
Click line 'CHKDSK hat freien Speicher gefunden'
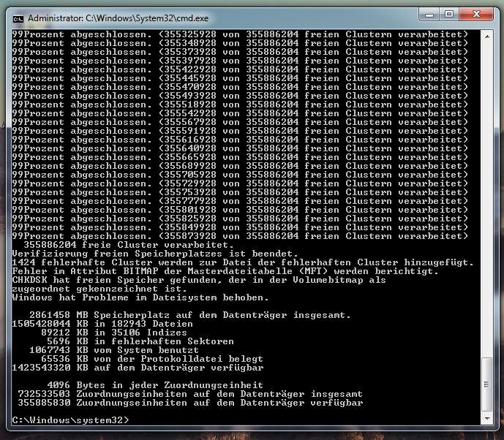pos(199,280)
